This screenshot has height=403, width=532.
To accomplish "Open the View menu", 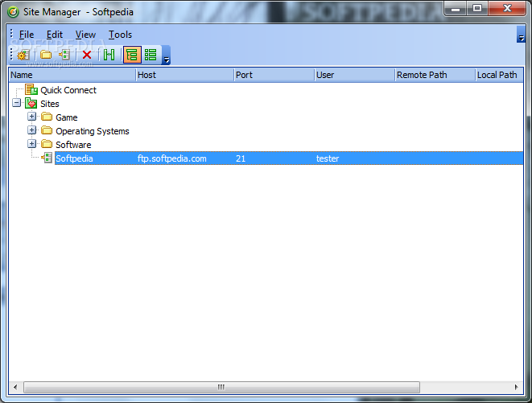I will tap(85, 35).
